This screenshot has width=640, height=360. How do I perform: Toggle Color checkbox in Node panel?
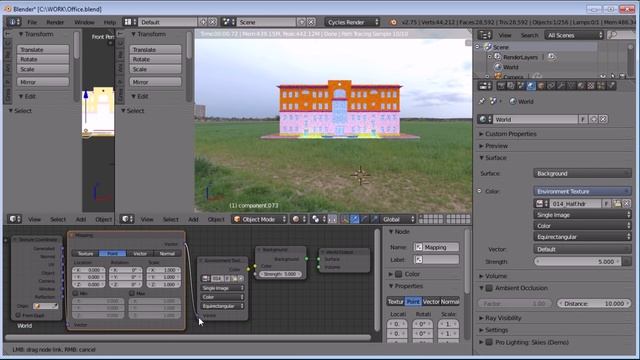[x=399, y=274]
